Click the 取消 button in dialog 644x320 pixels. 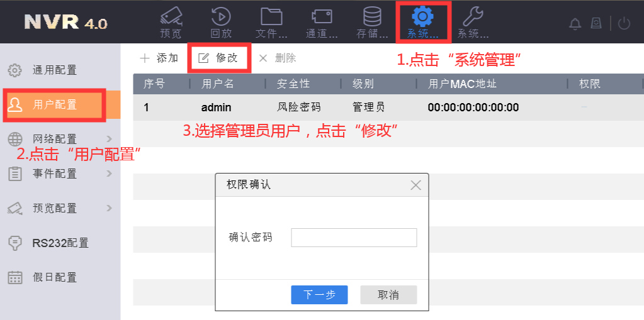[388, 295]
